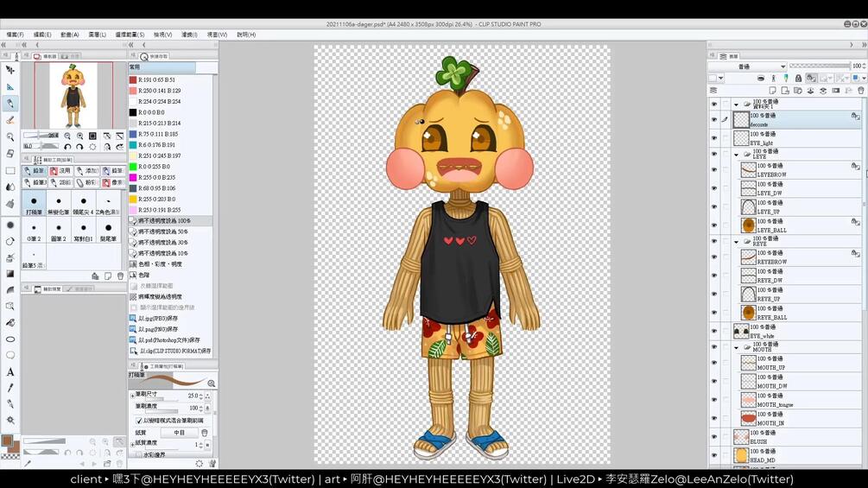This screenshot has width=868, height=488.
Task: Select the Blend droplets tool
Action: [10, 187]
